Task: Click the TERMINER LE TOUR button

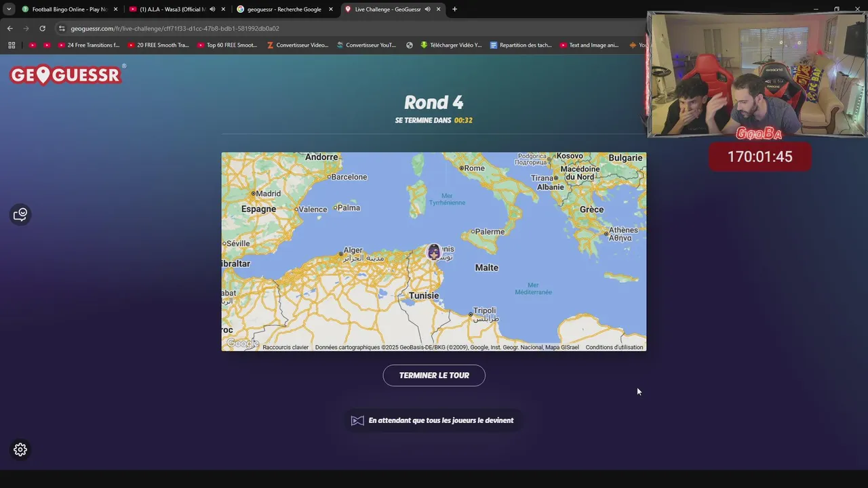Action: (434, 375)
